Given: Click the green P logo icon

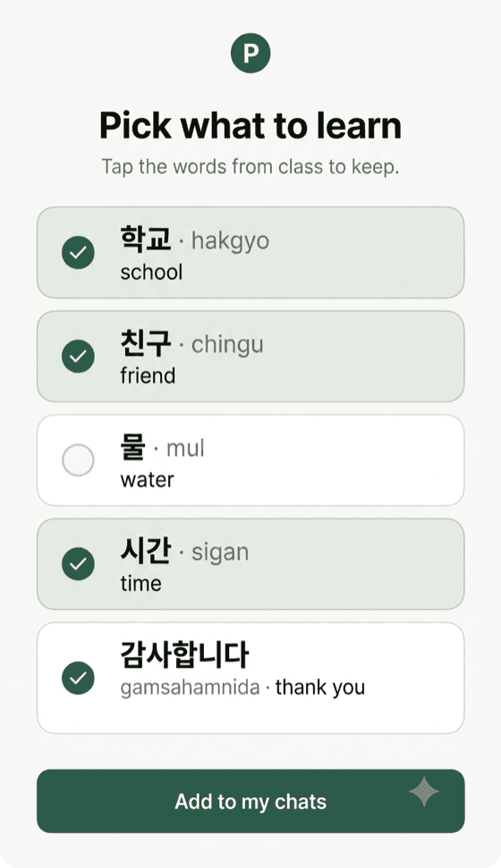Looking at the screenshot, I should coord(250,53).
